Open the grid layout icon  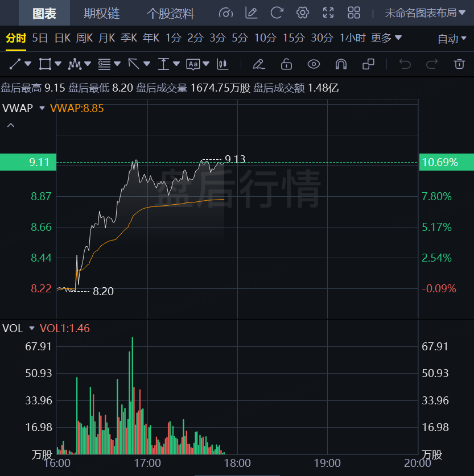point(354,13)
